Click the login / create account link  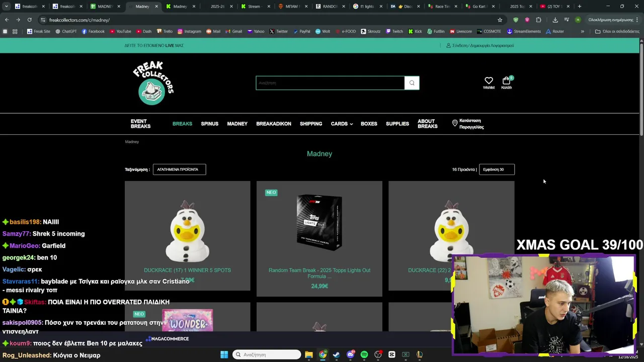click(483, 45)
